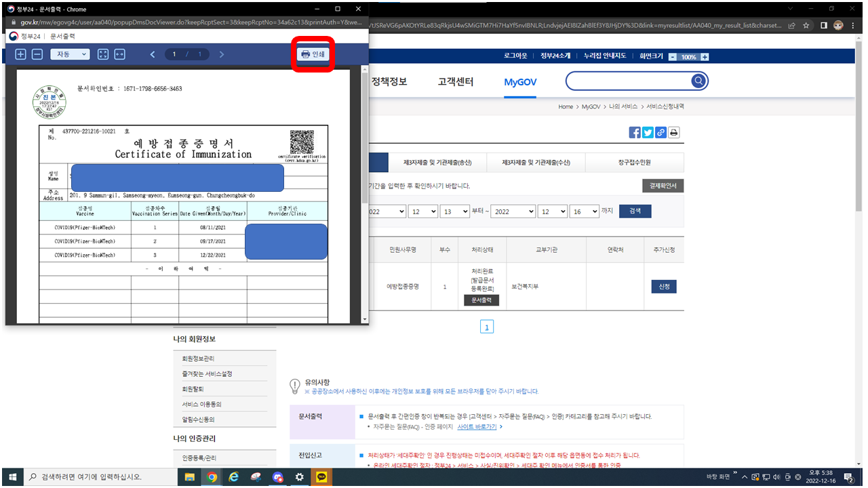Image resolution: width=868 pixels, height=488 pixels.
Task: Open 회원정보관리 in the sidebar
Action: (198, 359)
